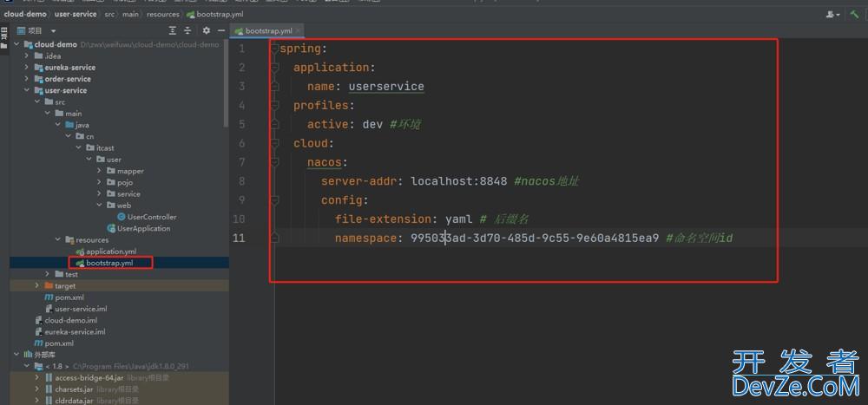Toggle fold marker at line 4 profiles
Image resolution: width=868 pixels, height=405 pixels.
pos(274,105)
